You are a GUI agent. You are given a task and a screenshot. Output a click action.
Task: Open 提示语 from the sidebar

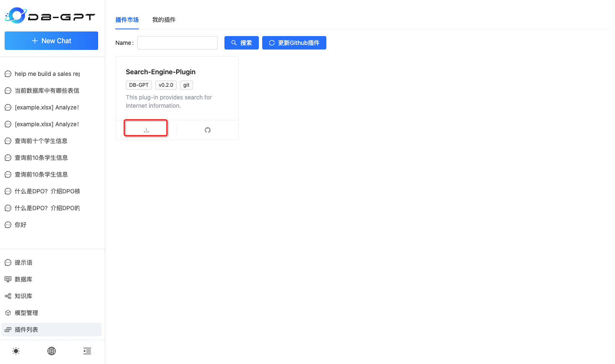click(23, 262)
